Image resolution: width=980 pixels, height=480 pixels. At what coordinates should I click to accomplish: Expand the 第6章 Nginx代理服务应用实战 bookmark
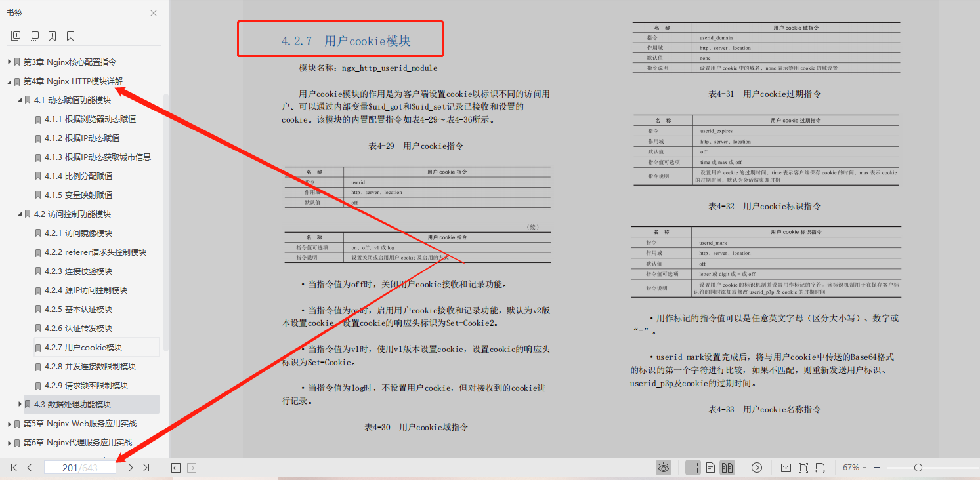(x=9, y=443)
